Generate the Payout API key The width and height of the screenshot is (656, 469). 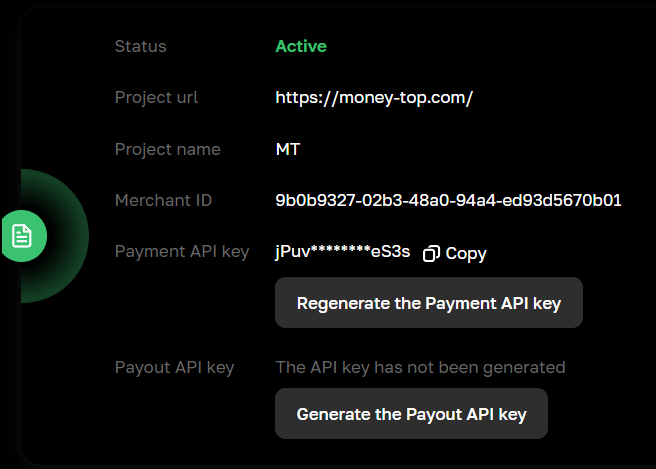click(x=411, y=413)
